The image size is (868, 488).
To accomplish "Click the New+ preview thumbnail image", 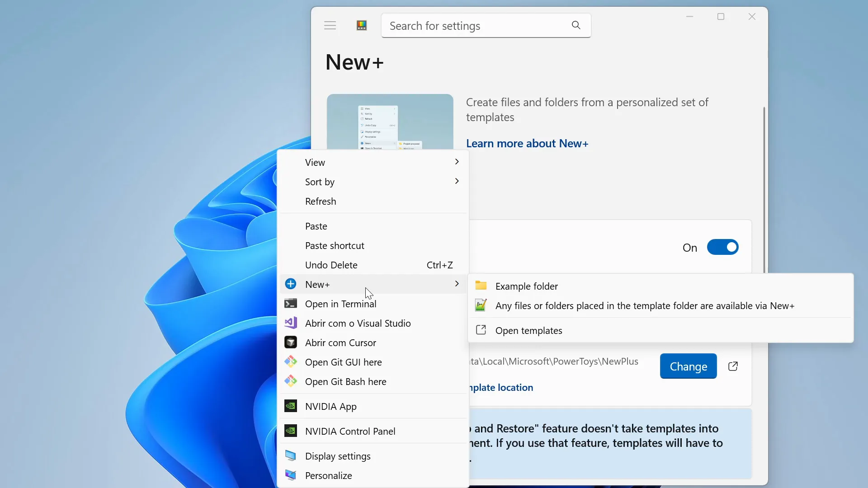I will click(x=390, y=122).
